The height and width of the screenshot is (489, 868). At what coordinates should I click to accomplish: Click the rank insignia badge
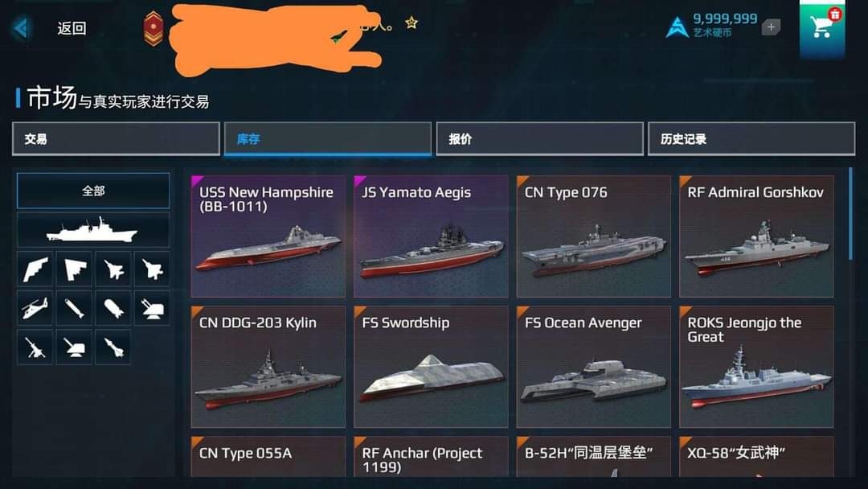(154, 28)
